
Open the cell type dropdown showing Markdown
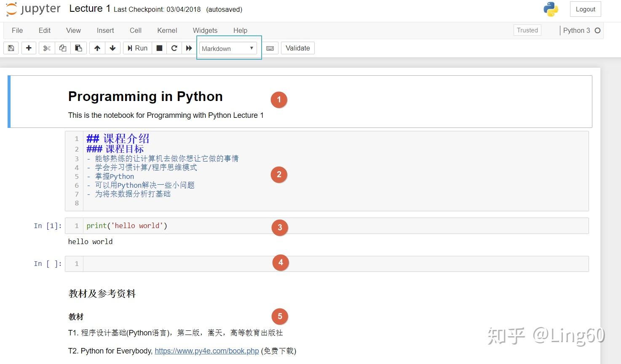tap(228, 48)
